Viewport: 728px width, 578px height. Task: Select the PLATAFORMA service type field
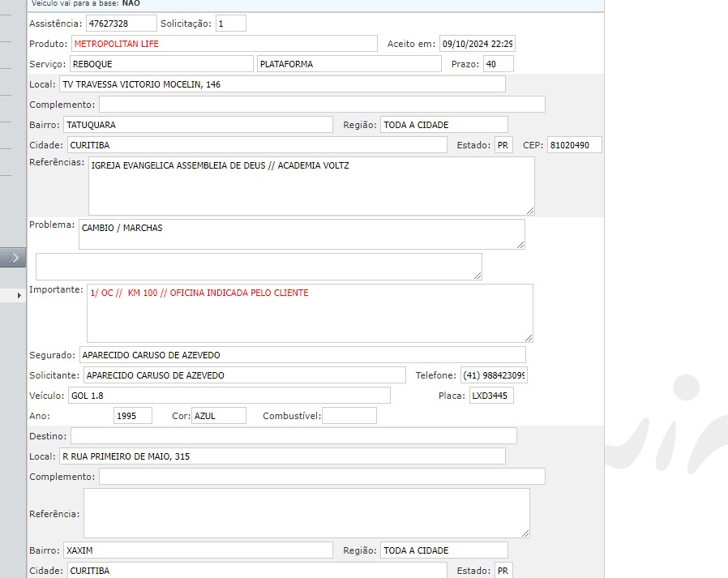349,64
